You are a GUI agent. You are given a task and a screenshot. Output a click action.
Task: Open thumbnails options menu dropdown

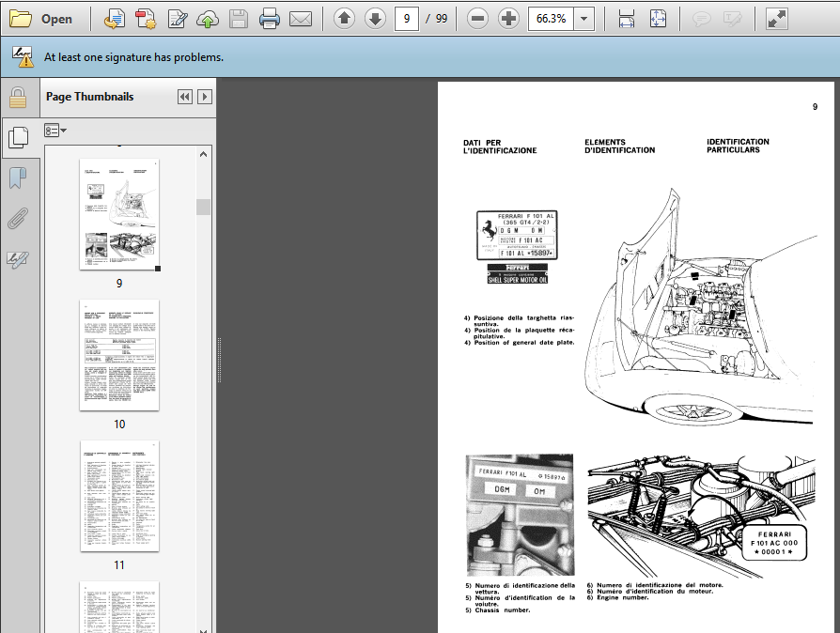coord(55,131)
